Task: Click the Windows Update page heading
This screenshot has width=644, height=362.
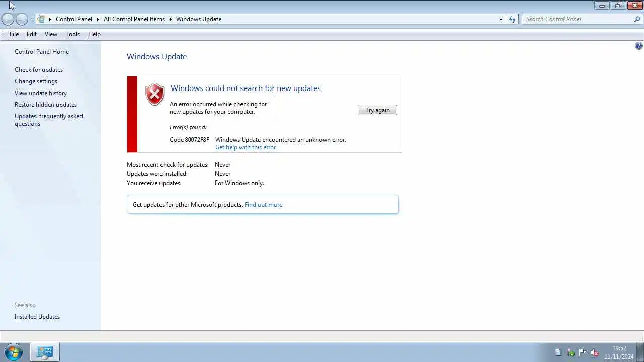Action: click(x=156, y=57)
